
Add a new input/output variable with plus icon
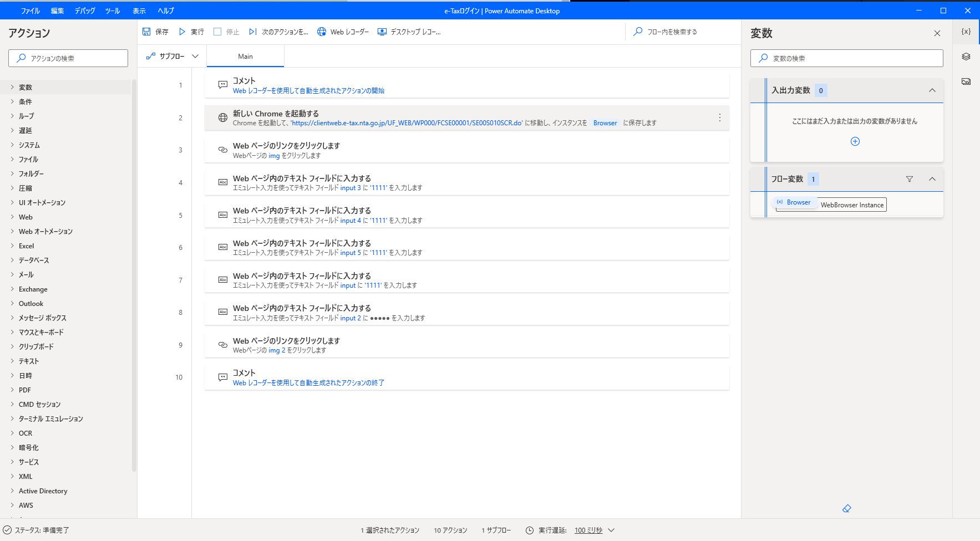[x=855, y=141]
